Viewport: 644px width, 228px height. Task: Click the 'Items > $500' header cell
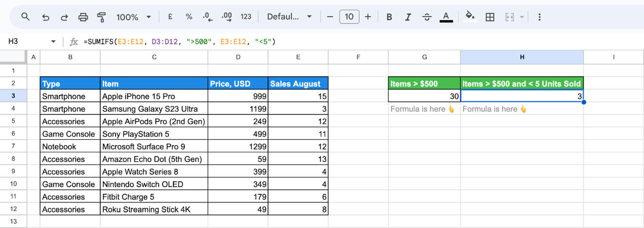(424, 83)
